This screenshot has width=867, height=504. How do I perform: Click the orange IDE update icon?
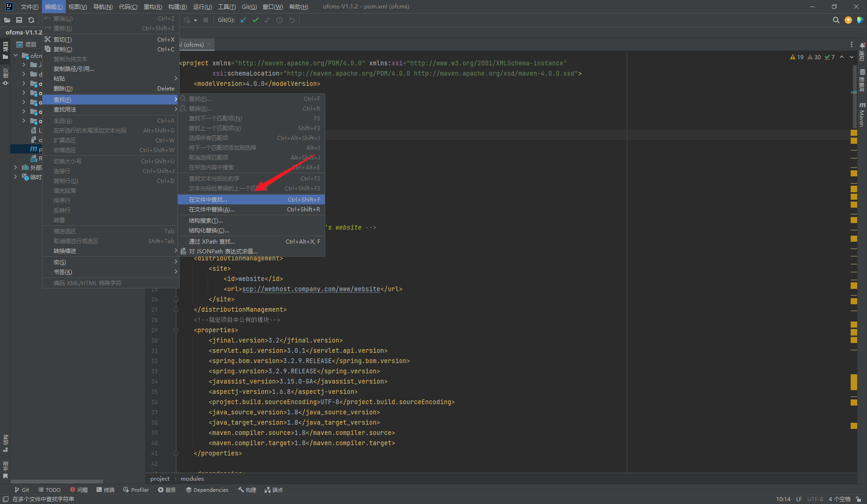(848, 20)
